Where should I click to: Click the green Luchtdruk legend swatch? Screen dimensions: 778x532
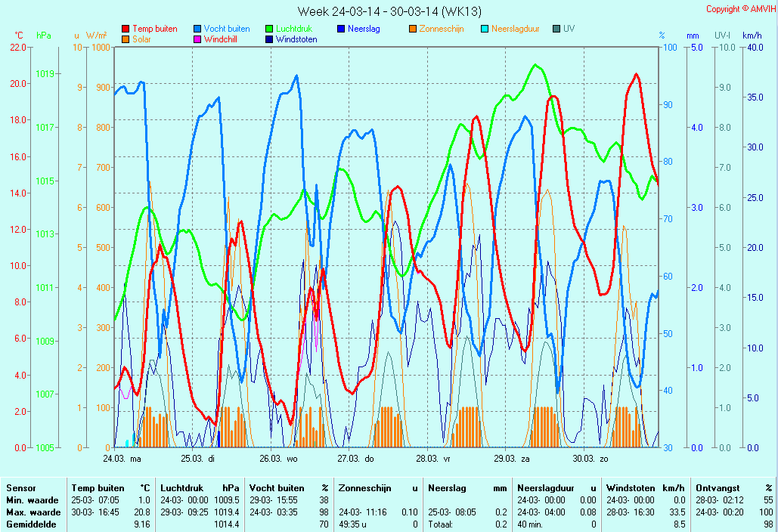coord(269,29)
